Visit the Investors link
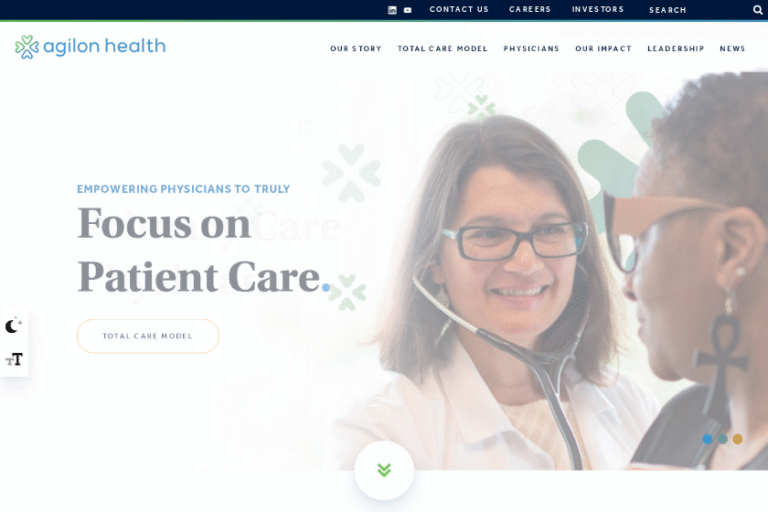The image size is (768, 512). coord(598,9)
